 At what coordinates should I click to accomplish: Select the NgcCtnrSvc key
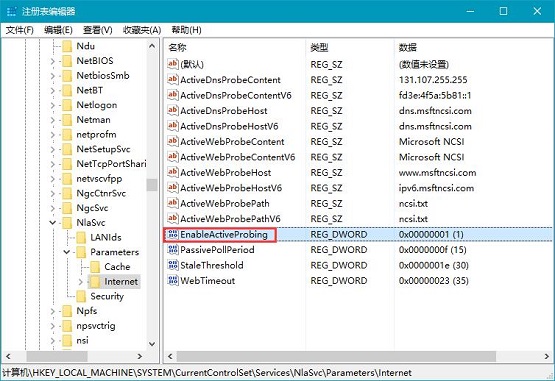point(101,193)
